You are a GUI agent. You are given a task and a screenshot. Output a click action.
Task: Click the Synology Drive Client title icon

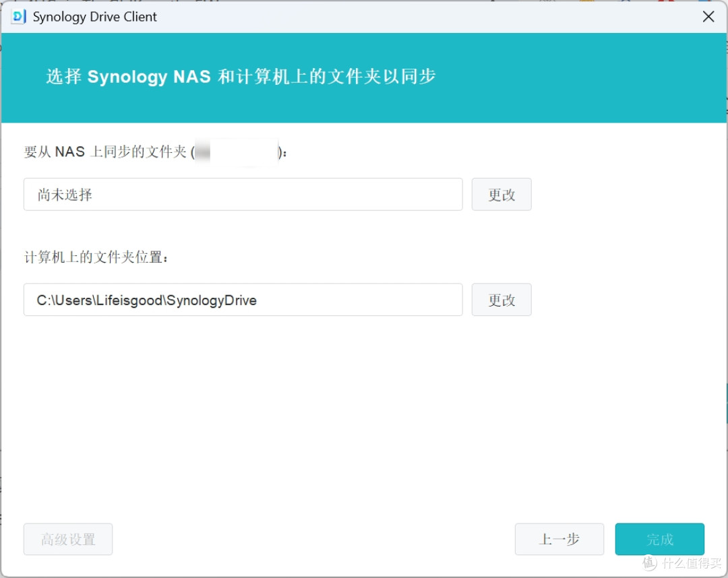[18, 17]
